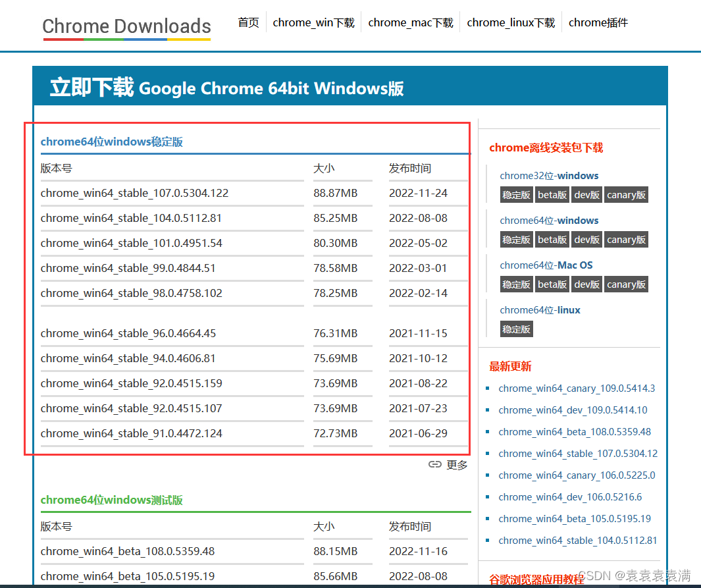Open chrome_win64_stable_99.0.4844.51 download
The width and height of the screenshot is (701, 588).
pyautogui.click(x=128, y=268)
